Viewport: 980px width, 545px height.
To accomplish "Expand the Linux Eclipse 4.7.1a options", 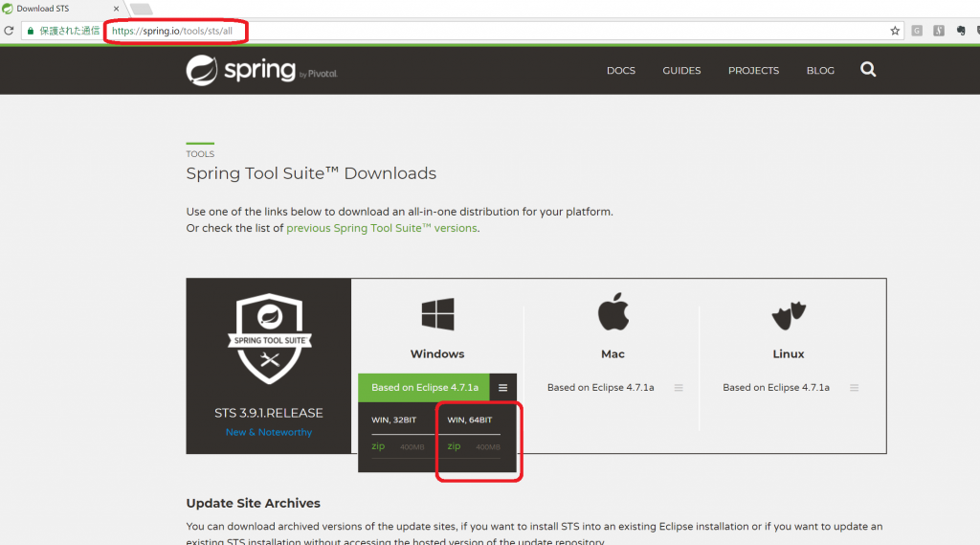I will [854, 388].
